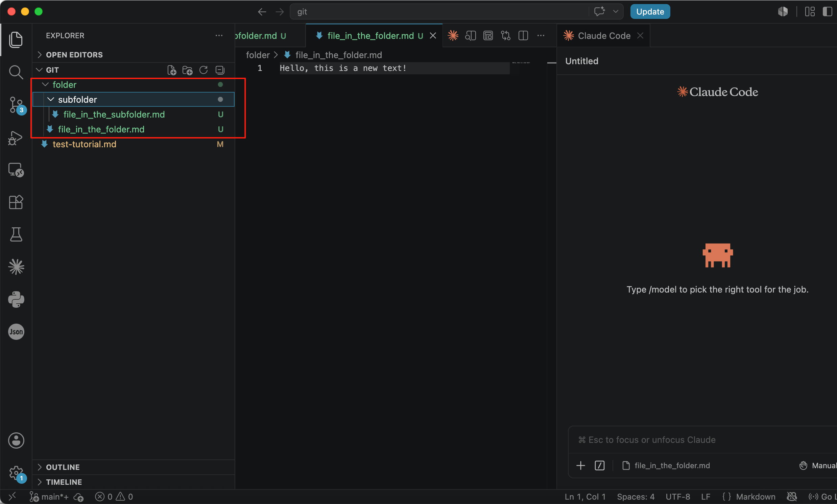Open slash commands in Claude panel
Image resolution: width=837 pixels, height=504 pixels.
pyautogui.click(x=600, y=465)
